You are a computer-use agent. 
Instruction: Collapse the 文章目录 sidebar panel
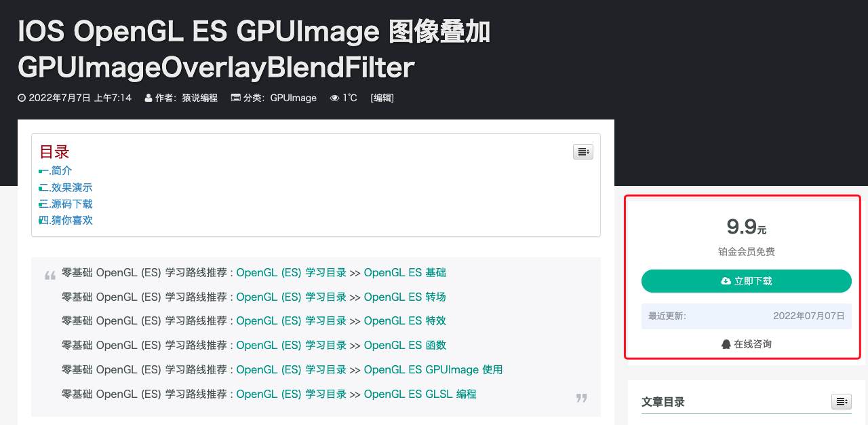[841, 401]
